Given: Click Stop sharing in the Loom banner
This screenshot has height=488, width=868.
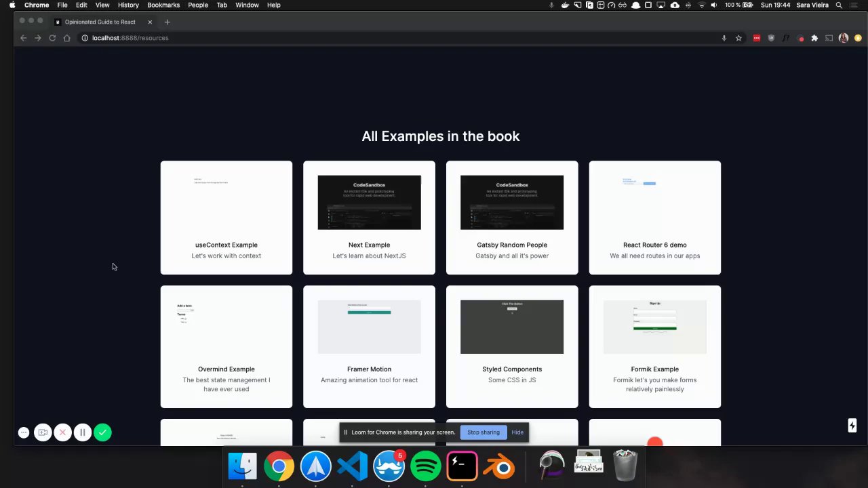Looking at the screenshot, I should [x=484, y=432].
